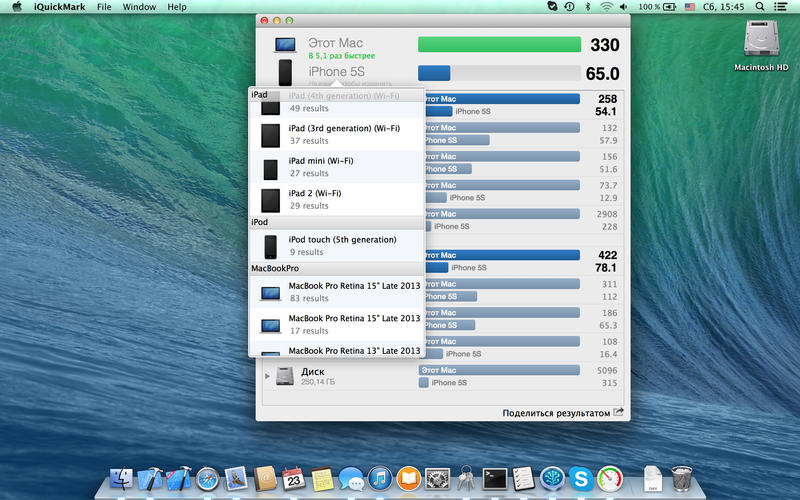Open the Window menu
Viewport: 800px width, 500px height.
pos(139,7)
